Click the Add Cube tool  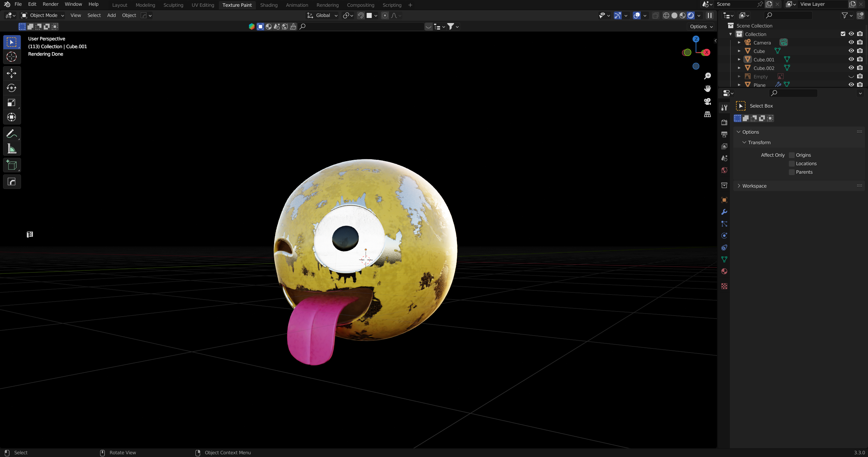point(12,165)
